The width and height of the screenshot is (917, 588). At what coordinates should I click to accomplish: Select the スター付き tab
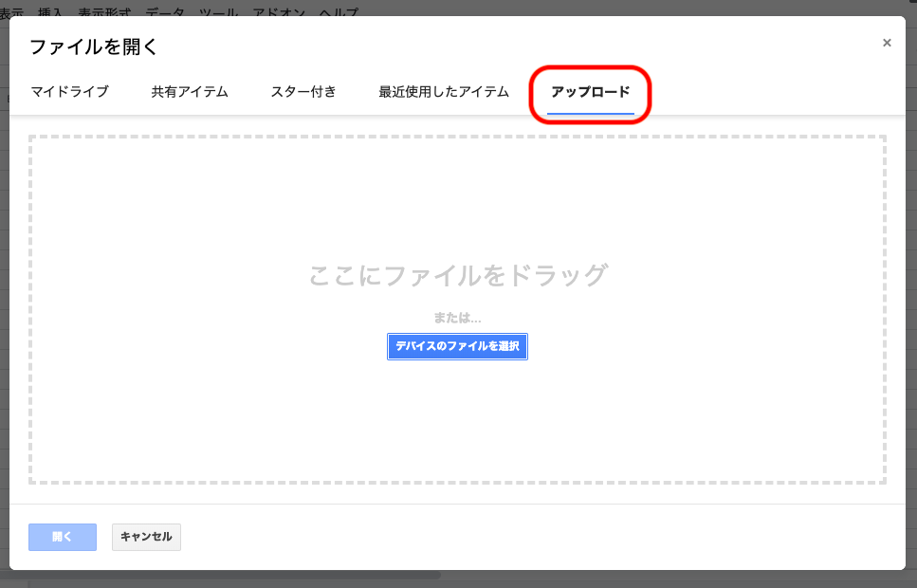[x=303, y=92]
